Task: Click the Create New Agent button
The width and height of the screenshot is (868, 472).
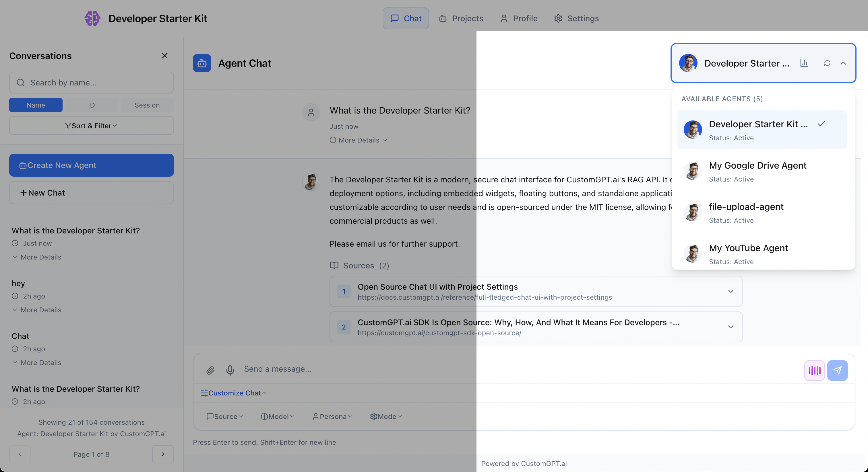Action: 91,165
